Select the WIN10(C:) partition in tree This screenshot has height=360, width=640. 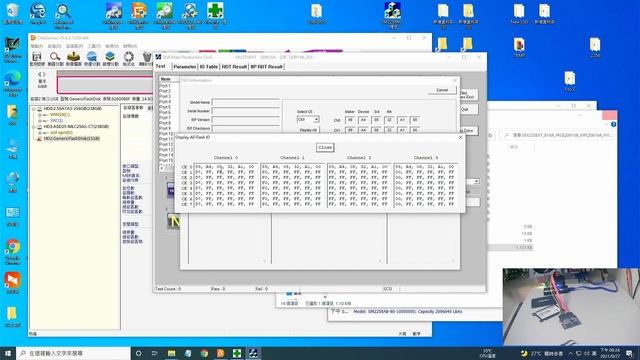coord(60,115)
